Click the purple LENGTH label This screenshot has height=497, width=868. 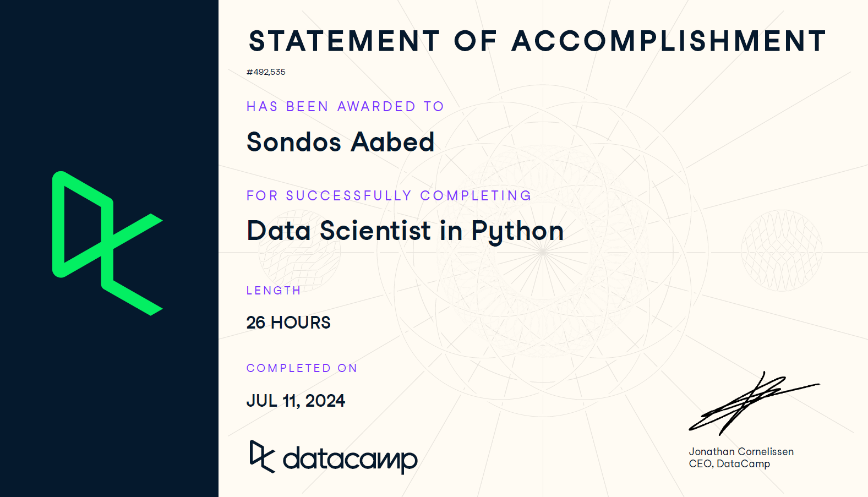click(x=274, y=291)
